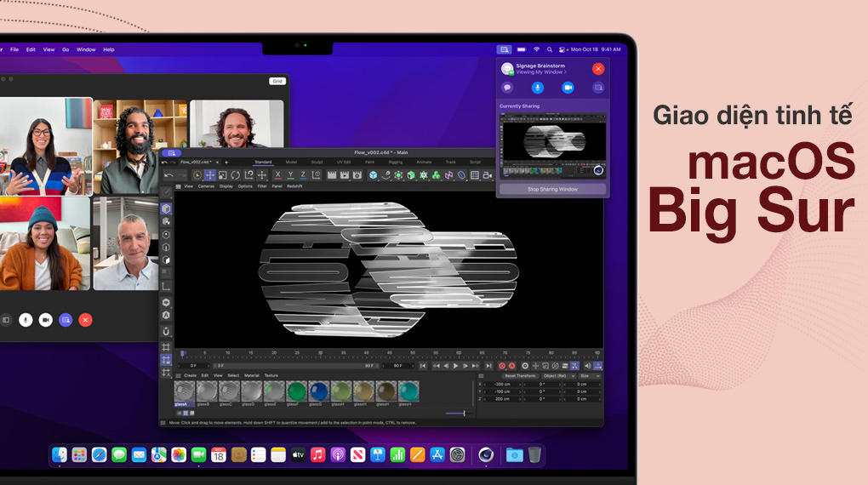The height and width of the screenshot is (485, 868).
Task: Toggle video camera in the FaceTime window
Action: click(x=45, y=320)
